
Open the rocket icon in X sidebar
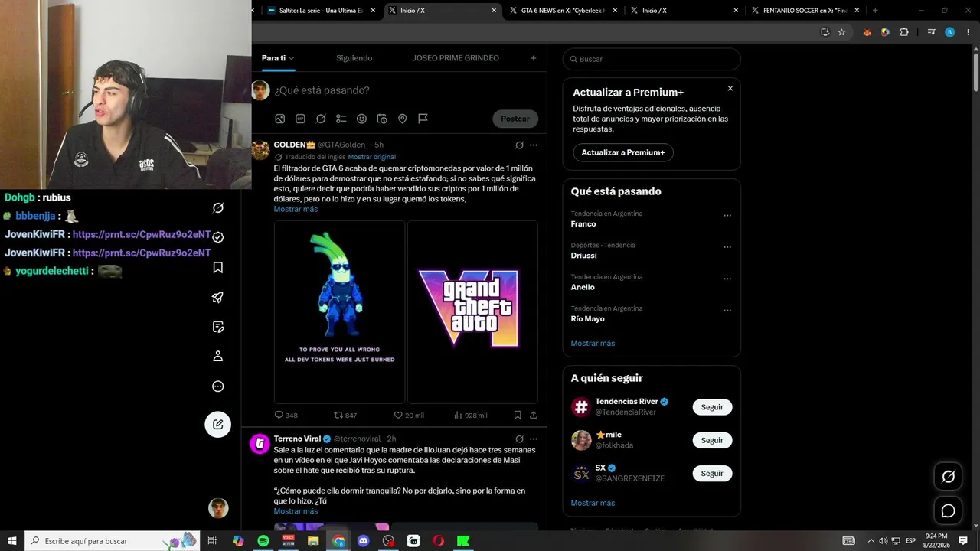point(218,297)
